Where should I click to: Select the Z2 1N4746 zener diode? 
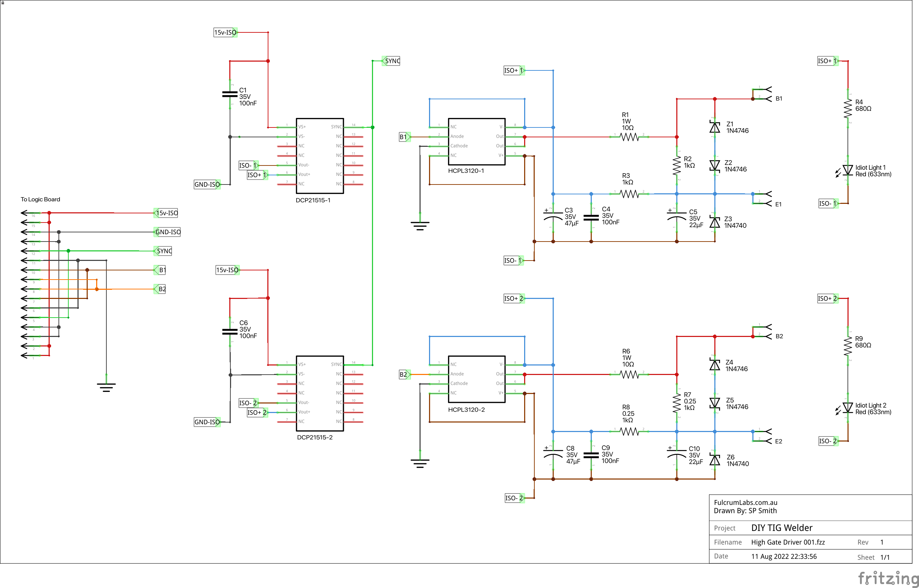[x=715, y=165]
